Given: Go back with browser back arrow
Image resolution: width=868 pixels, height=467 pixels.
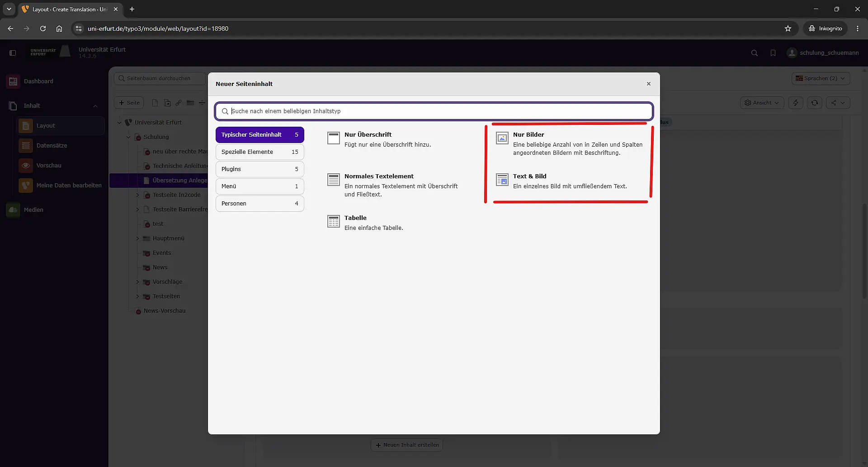Looking at the screenshot, I should 10,29.
